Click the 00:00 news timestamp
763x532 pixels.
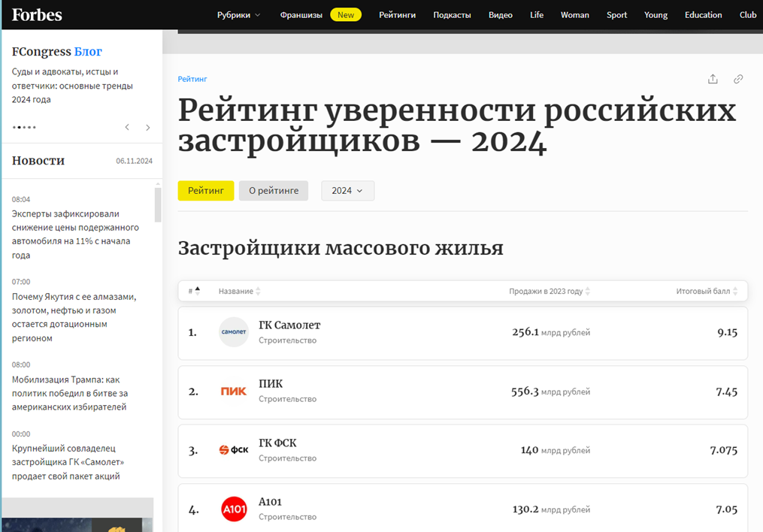(21, 434)
